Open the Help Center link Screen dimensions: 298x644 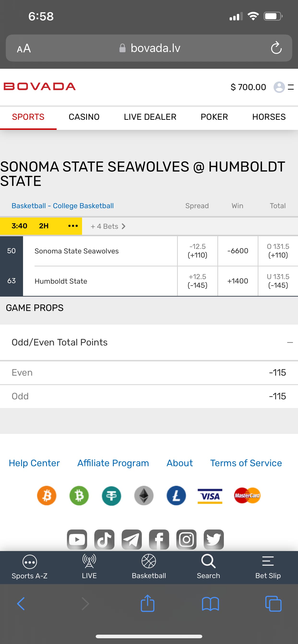pyautogui.click(x=34, y=463)
